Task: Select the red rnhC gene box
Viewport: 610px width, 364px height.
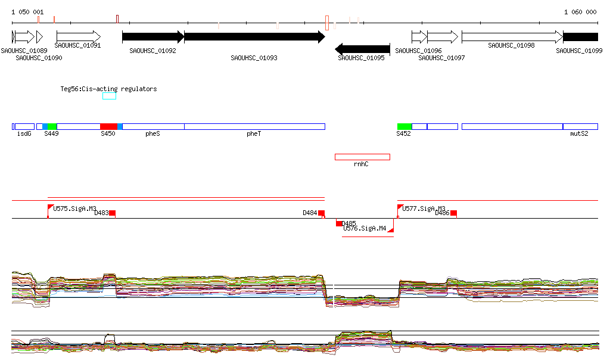Action: tap(362, 157)
